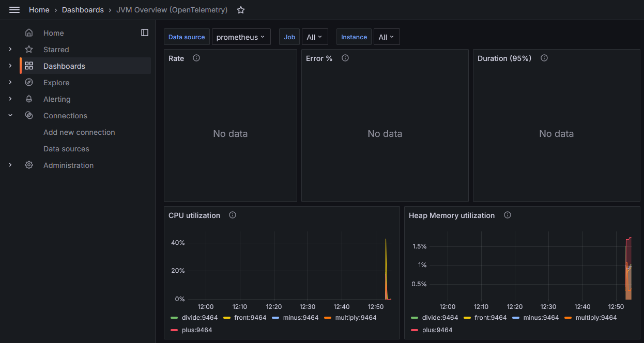This screenshot has width=644, height=343.
Task: Open the Job variable dropdown
Action: pyautogui.click(x=315, y=37)
